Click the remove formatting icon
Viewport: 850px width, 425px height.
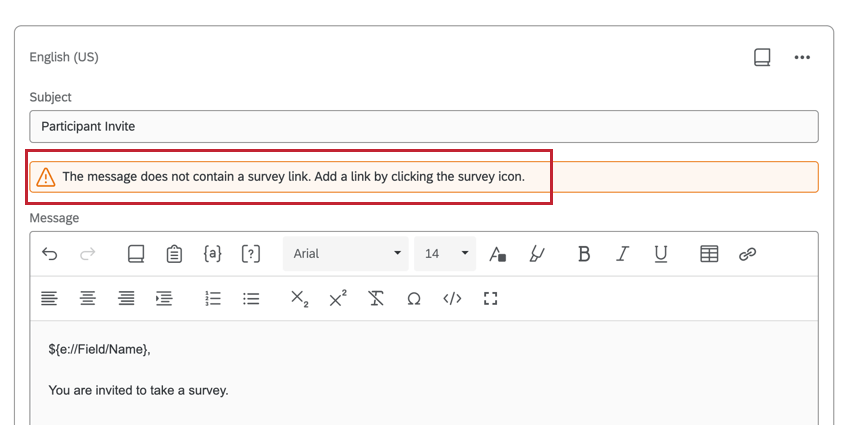click(376, 298)
